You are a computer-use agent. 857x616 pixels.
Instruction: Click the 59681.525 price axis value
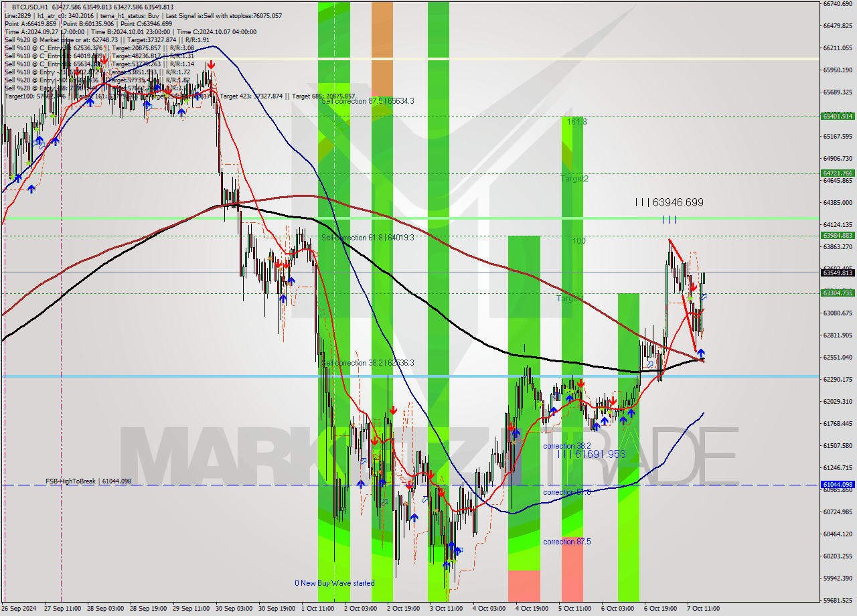(x=837, y=600)
